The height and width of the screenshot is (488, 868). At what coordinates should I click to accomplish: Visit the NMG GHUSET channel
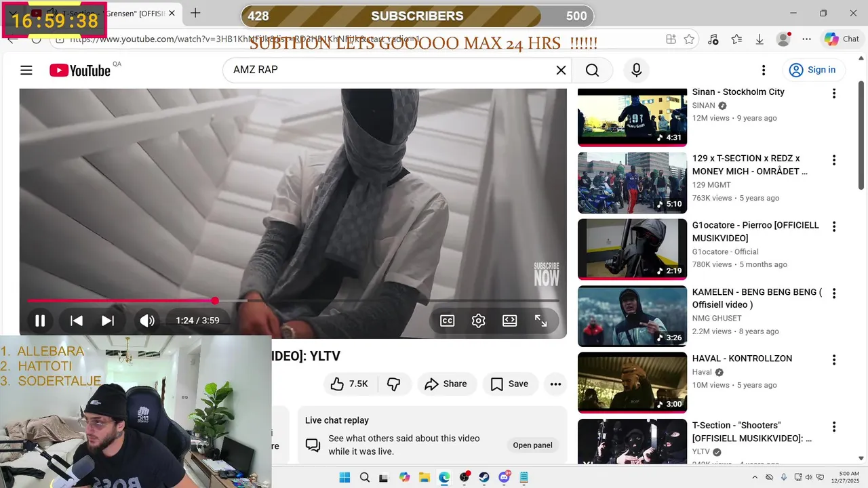coord(717,318)
